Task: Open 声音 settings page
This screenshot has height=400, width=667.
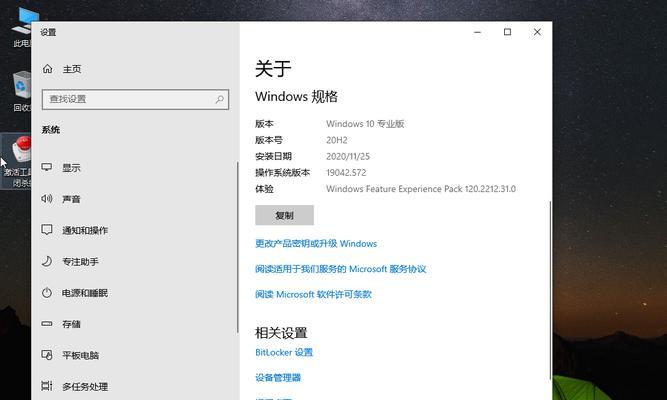Action: pos(71,199)
